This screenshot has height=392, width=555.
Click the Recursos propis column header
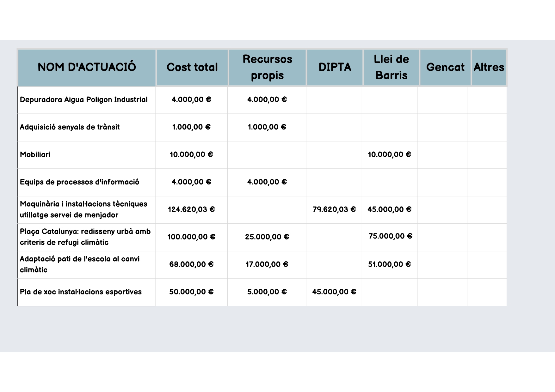click(267, 67)
